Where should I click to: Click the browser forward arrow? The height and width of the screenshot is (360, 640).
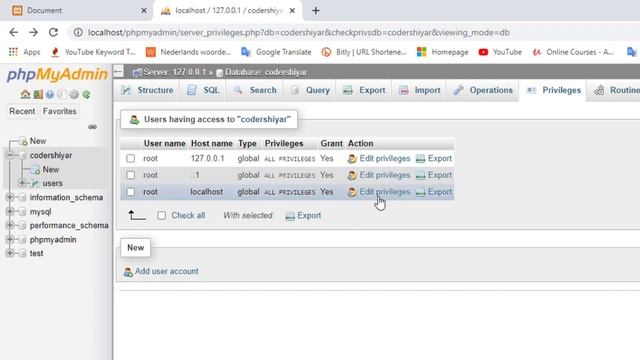tap(33, 32)
